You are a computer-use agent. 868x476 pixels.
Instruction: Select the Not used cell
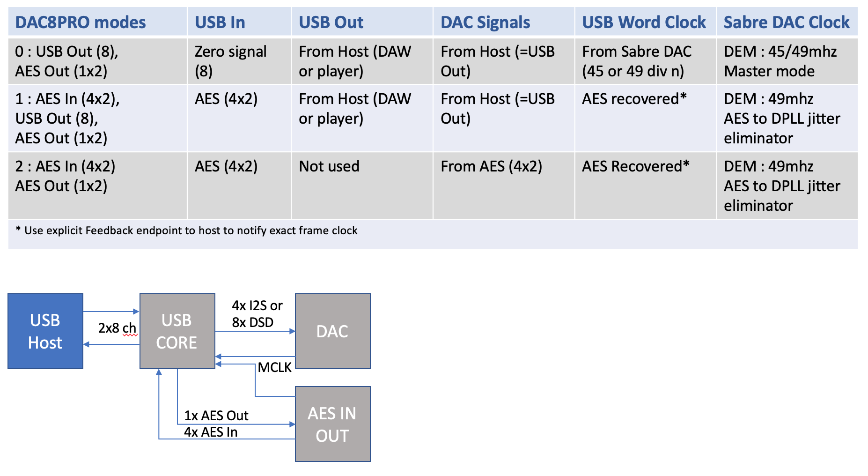click(x=362, y=186)
